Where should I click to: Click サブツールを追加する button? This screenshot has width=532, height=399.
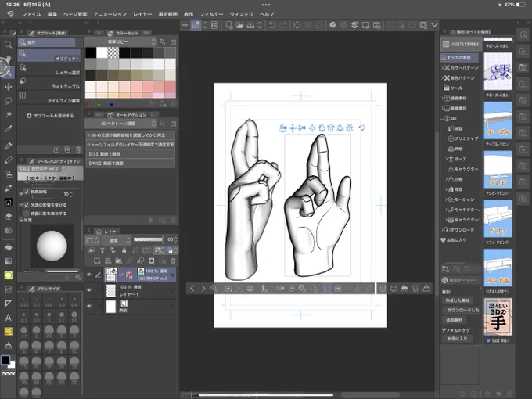[x=50, y=116]
